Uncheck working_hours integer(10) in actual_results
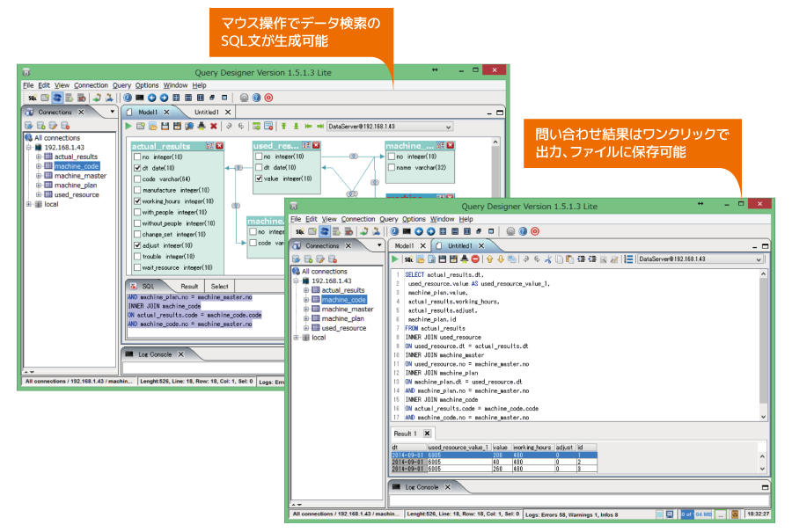This screenshot has height=532, width=792. (137, 200)
